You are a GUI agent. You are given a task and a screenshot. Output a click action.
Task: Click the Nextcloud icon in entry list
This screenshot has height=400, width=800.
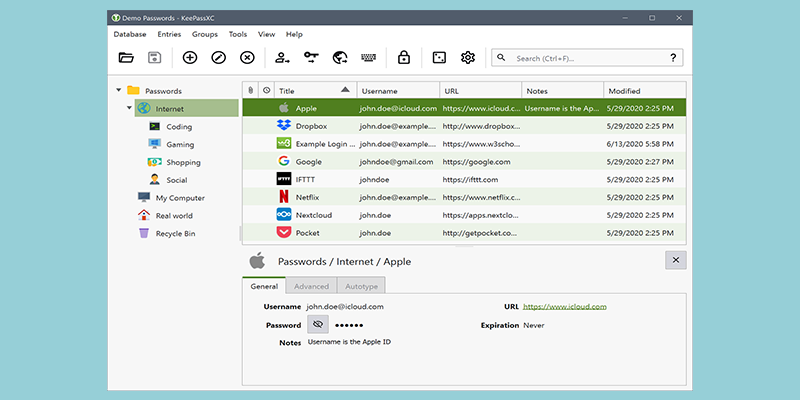[284, 214]
